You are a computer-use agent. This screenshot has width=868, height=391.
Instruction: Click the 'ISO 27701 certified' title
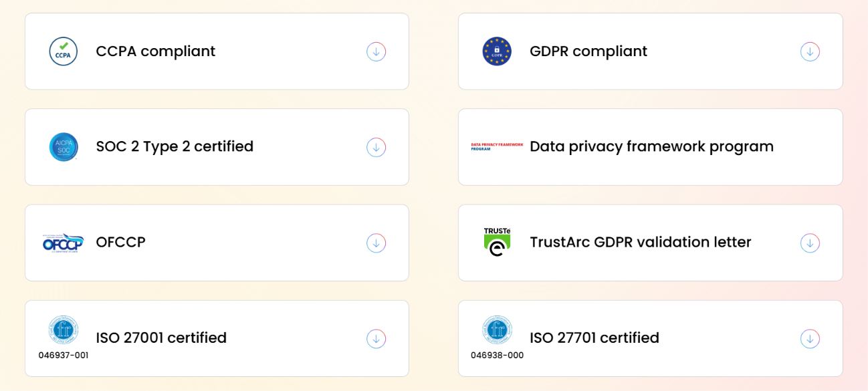coord(594,338)
